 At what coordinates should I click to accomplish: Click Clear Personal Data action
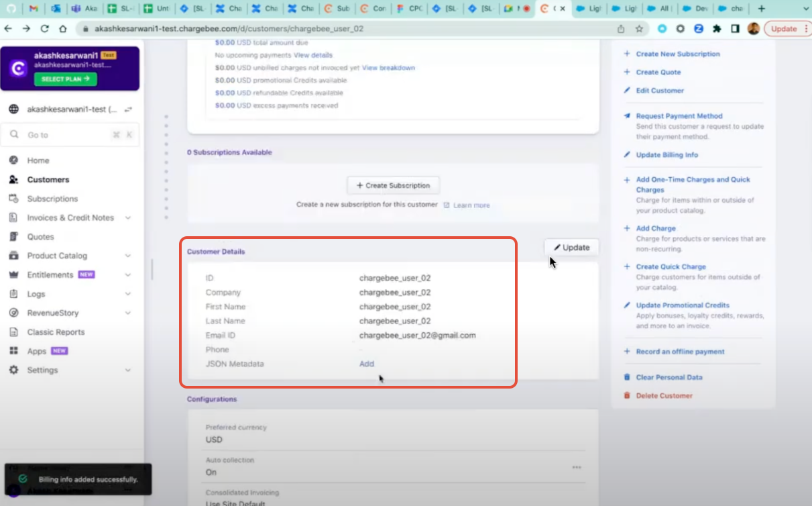(669, 377)
